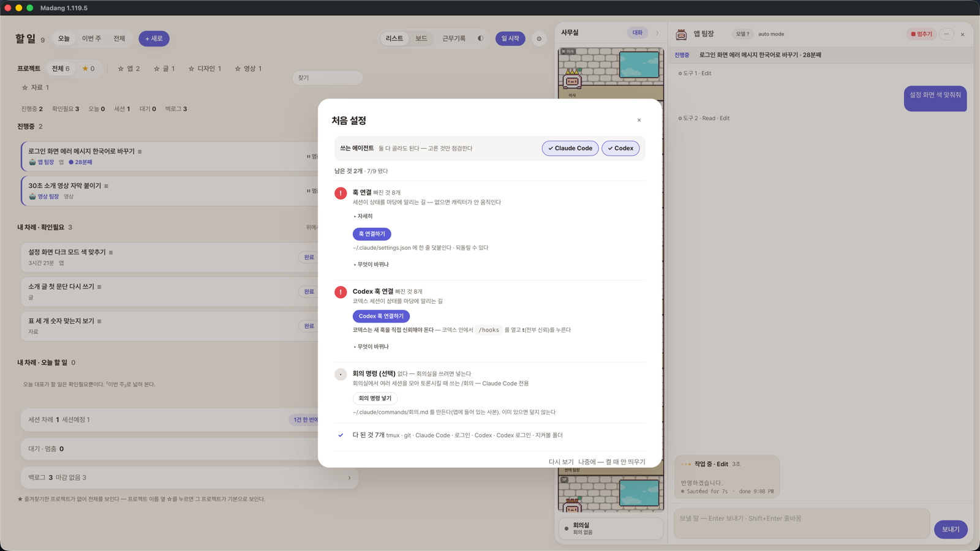Image resolution: width=980 pixels, height=551 pixels.
Task: Click the star icon next to 앱 2
Action: pyautogui.click(x=121, y=69)
